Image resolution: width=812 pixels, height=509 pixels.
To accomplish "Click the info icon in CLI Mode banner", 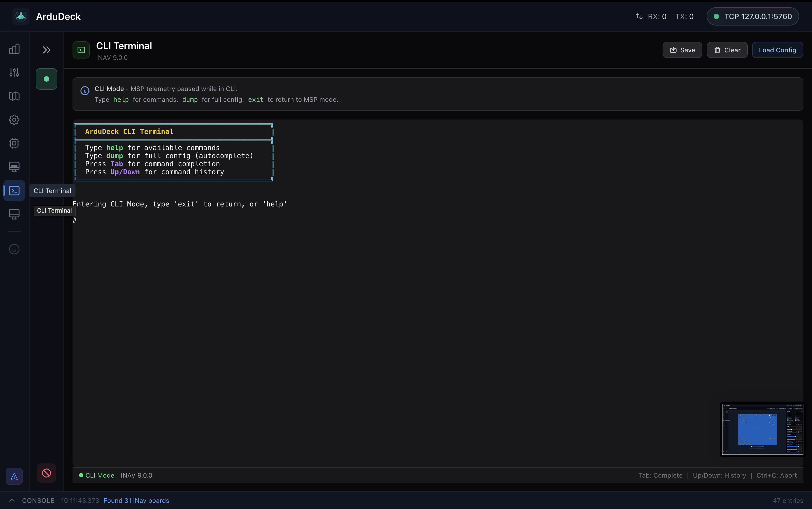I will click(x=85, y=90).
